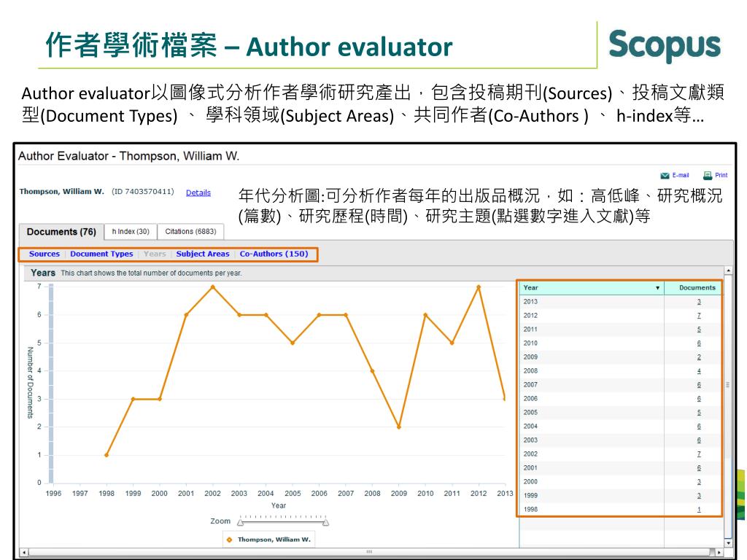The height and width of the screenshot is (560, 747).
Task: Open the Details link for Thompson
Action: coord(198,192)
